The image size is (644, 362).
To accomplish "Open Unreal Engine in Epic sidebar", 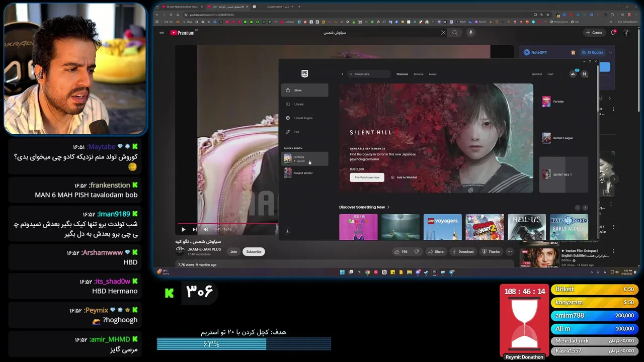I will [x=305, y=118].
